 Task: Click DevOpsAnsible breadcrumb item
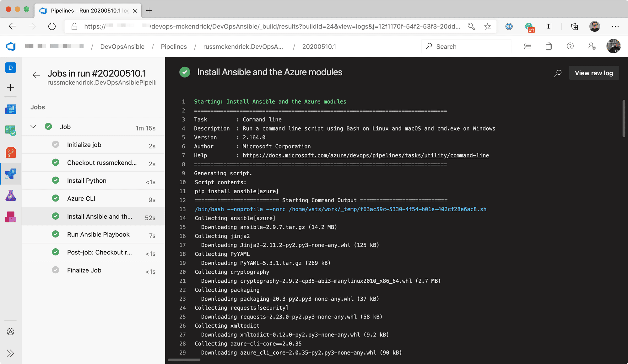(122, 46)
